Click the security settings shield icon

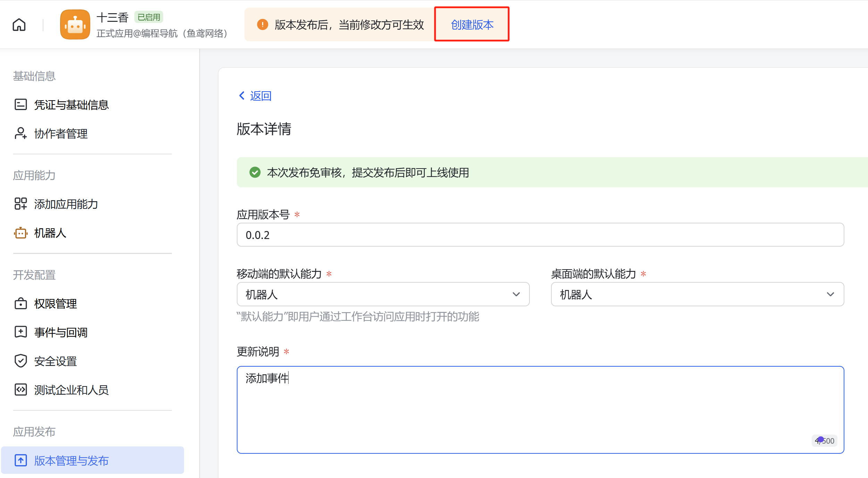(x=21, y=361)
